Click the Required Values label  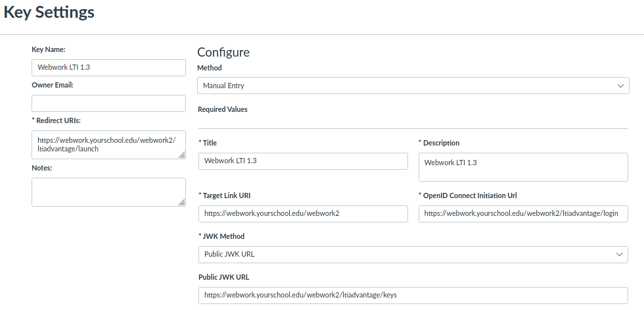[223, 109]
